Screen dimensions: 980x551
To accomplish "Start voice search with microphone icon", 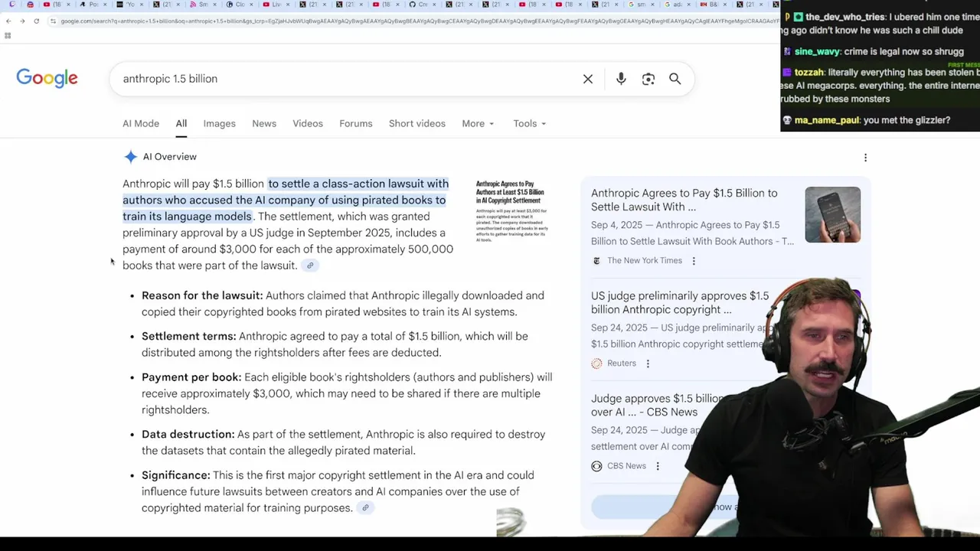I will (621, 79).
